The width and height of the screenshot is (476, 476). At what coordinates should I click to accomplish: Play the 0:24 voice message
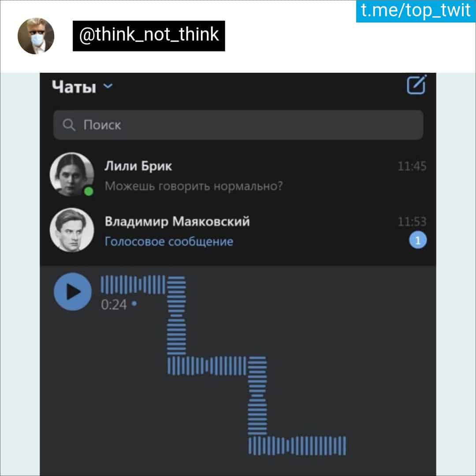pos(73,292)
